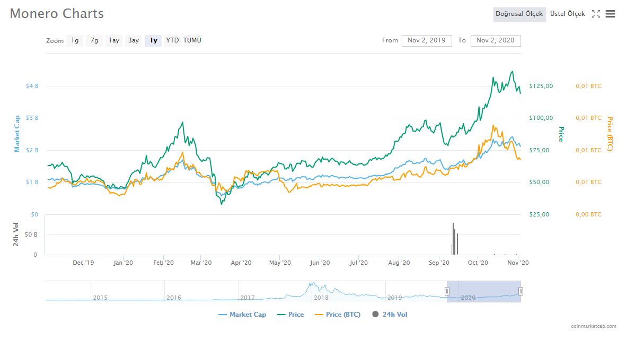Switch to Üstel Ölçek log scale
Image resolution: width=644 pixels, height=339 pixels.
(567, 14)
